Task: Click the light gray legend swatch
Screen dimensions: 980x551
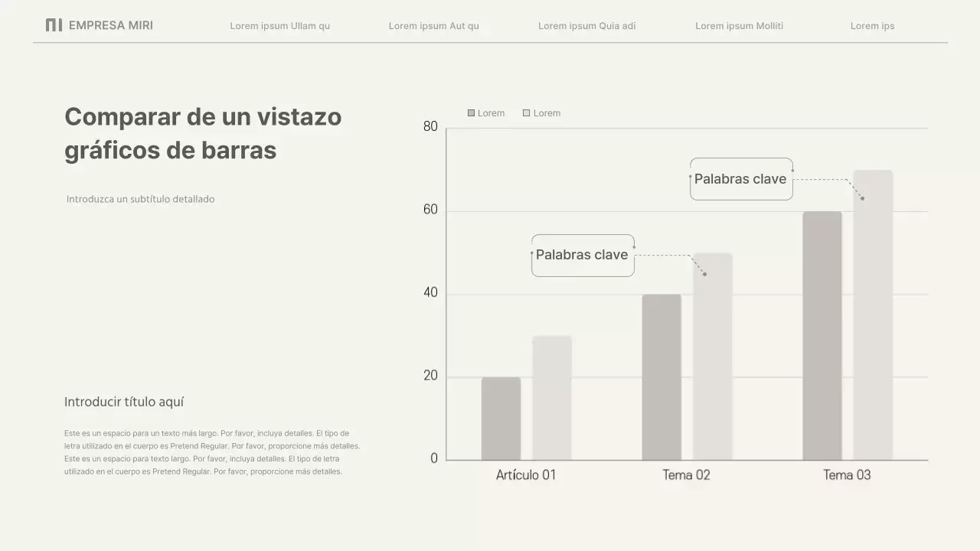Action: [x=526, y=113]
